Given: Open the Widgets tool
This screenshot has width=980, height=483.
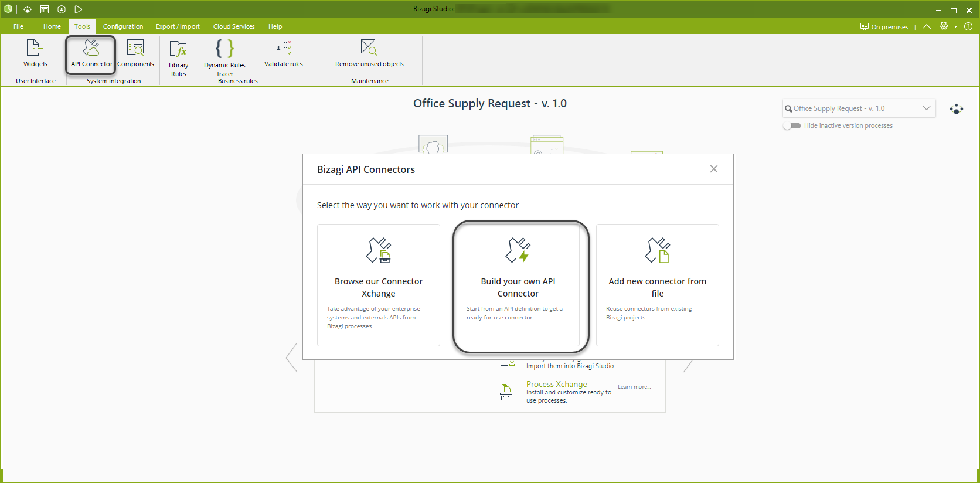Looking at the screenshot, I should point(35,53).
